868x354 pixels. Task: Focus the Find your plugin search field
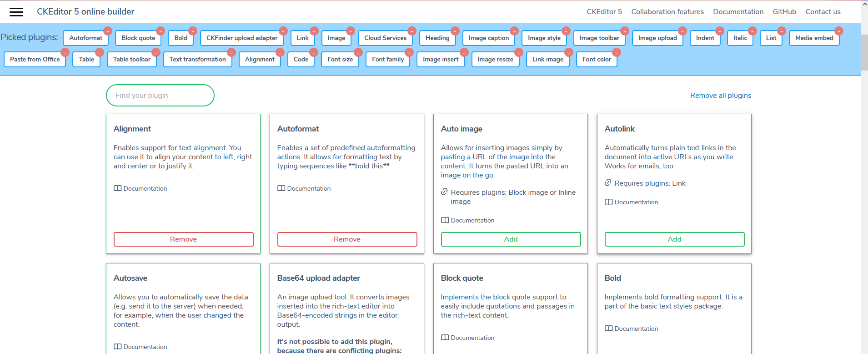160,96
